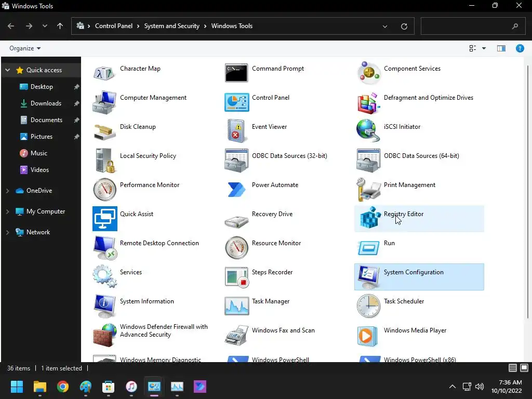The image size is (532, 399).
Task: Launch the Command Prompt icon
Action: (236, 73)
